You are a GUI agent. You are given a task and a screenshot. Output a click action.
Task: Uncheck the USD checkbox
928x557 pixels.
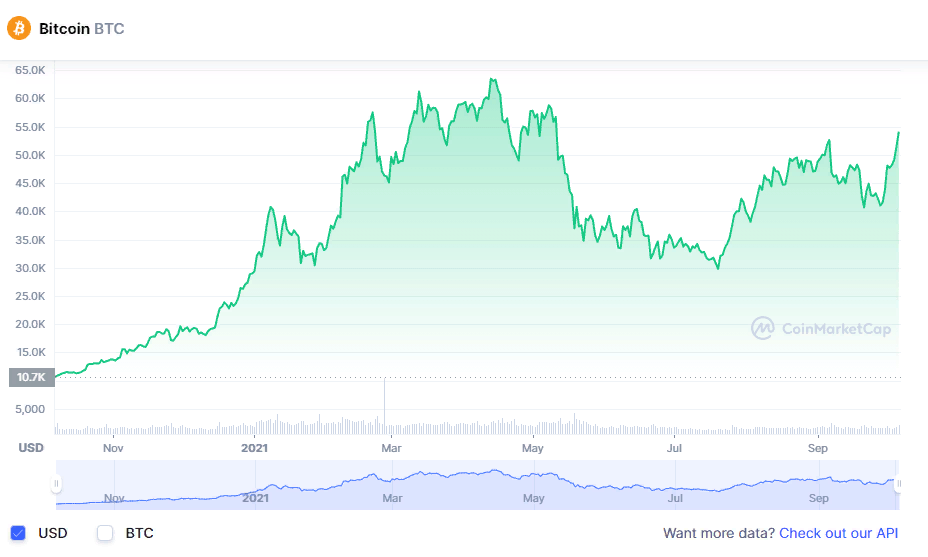[18, 533]
